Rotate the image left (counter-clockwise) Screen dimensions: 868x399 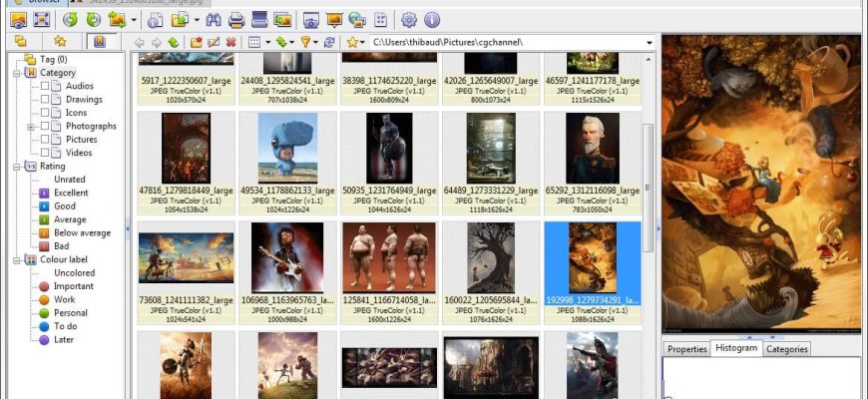tap(70, 21)
